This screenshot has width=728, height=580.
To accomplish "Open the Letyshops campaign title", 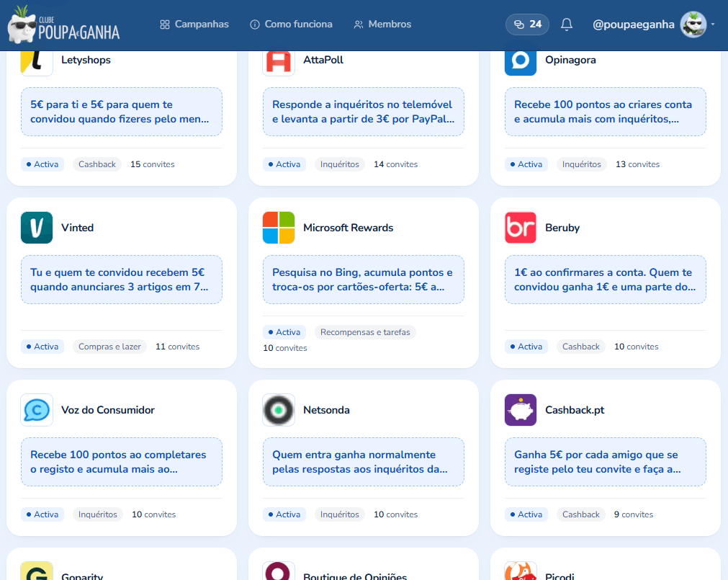I will click(86, 60).
